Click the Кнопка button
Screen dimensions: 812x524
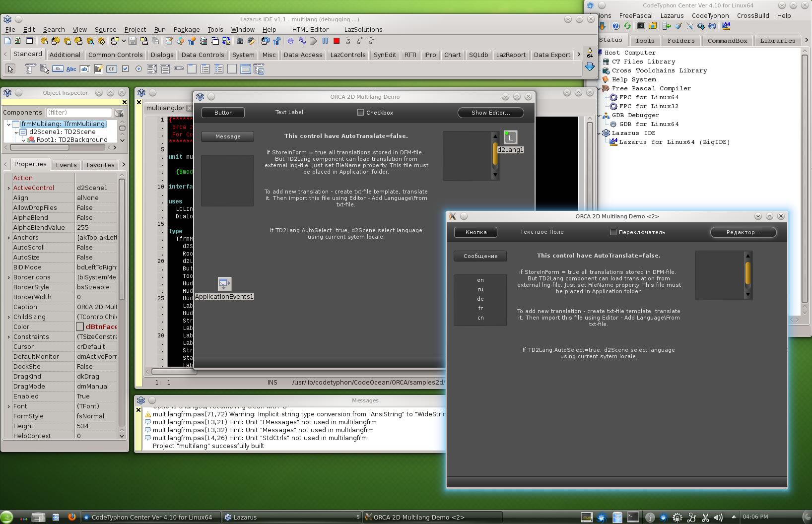tap(476, 232)
